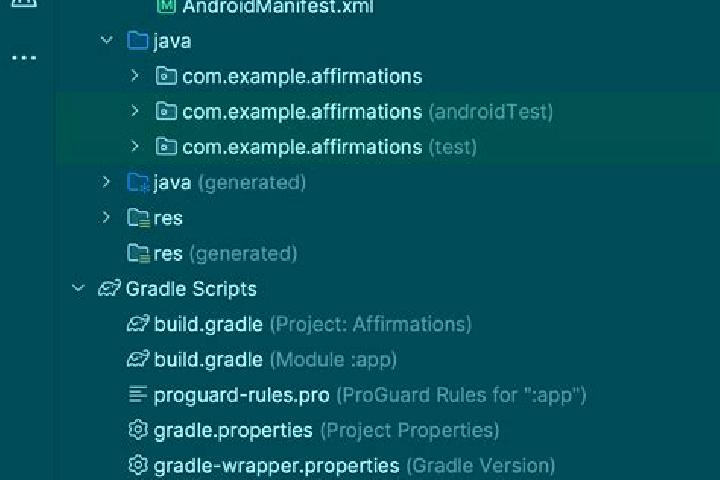
Task: Select the com.example.affirmations (androidTest) package
Action: pyautogui.click(x=367, y=112)
